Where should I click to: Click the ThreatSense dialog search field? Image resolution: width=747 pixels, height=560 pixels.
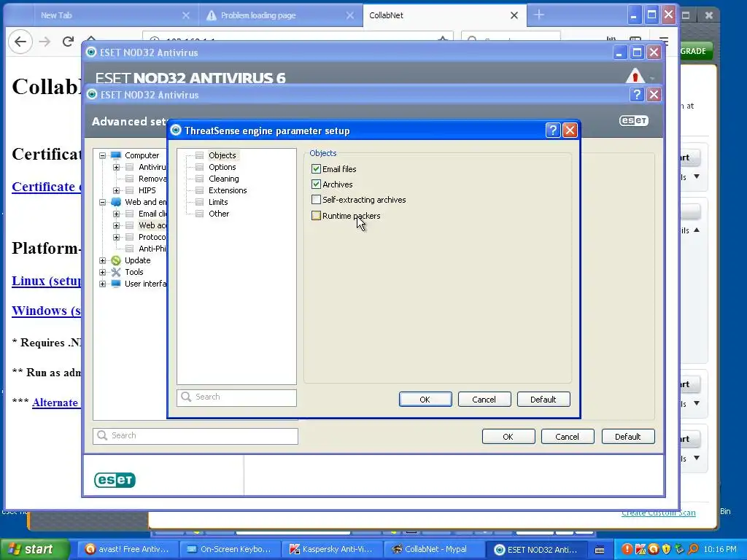tap(237, 397)
